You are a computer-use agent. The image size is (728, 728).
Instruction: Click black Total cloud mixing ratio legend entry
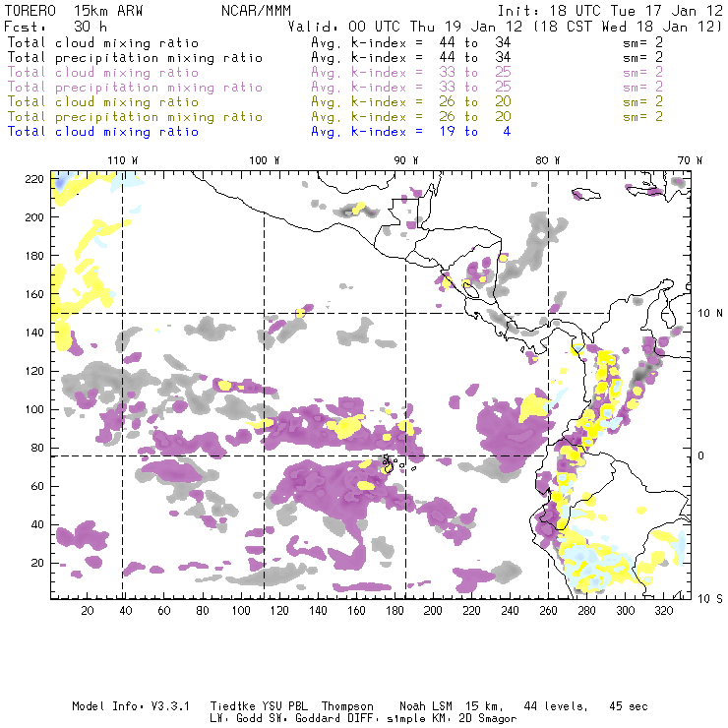(x=103, y=43)
